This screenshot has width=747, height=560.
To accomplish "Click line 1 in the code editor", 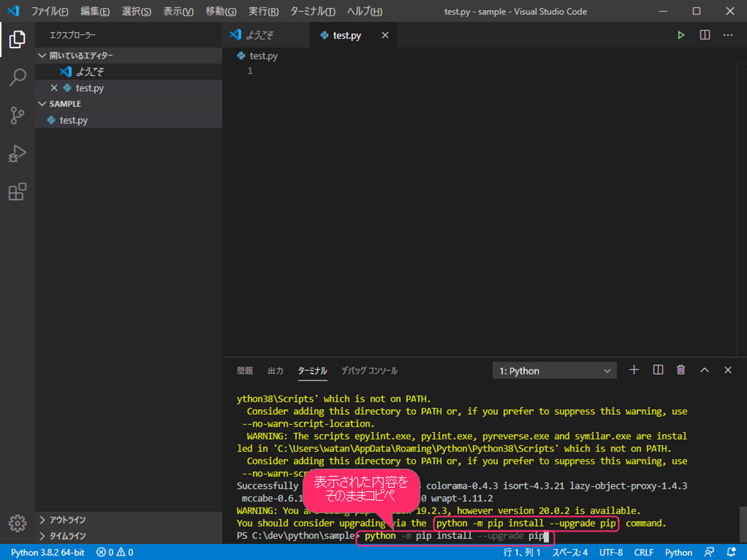I will point(479,71).
